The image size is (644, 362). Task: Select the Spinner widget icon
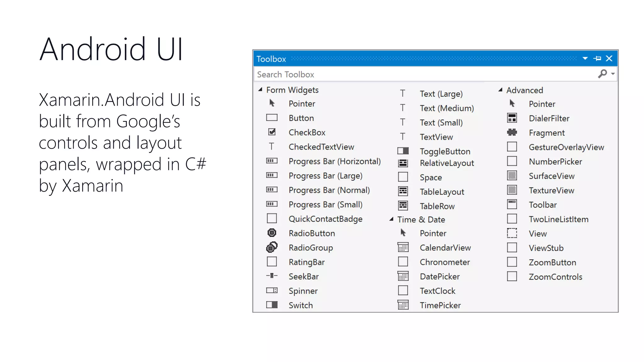point(272,290)
